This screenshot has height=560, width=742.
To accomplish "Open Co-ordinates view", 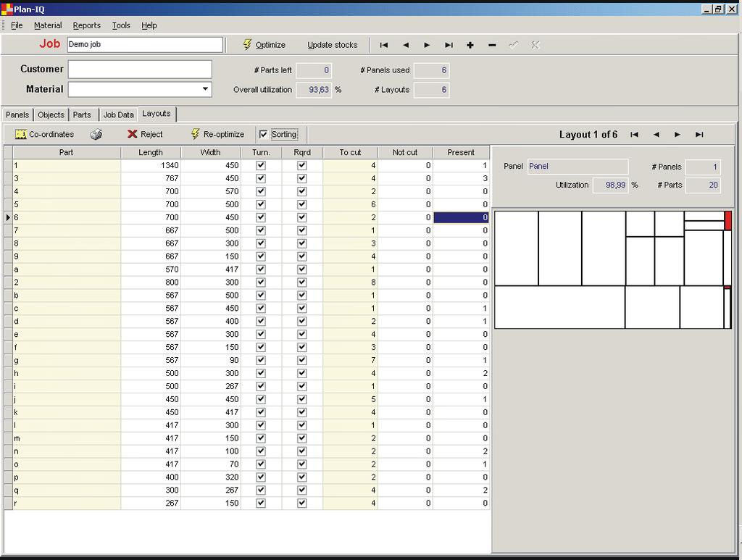I will pyautogui.click(x=44, y=134).
